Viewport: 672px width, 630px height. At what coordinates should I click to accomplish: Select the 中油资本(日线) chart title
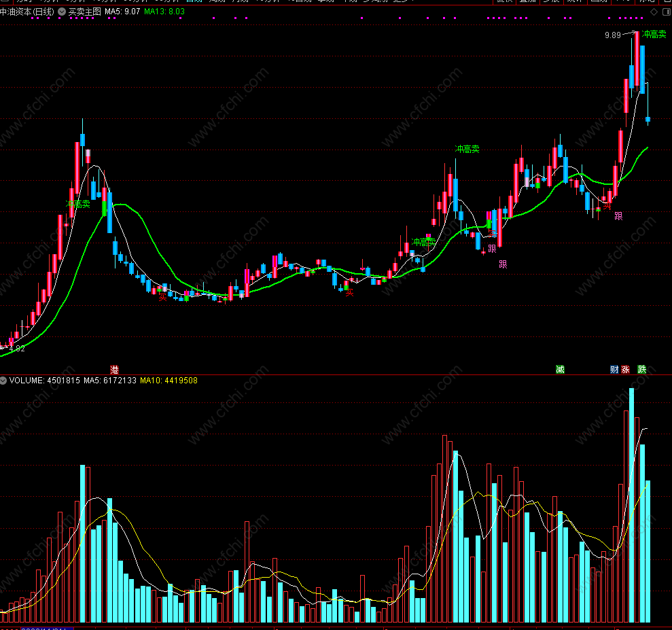click(x=27, y=12)
